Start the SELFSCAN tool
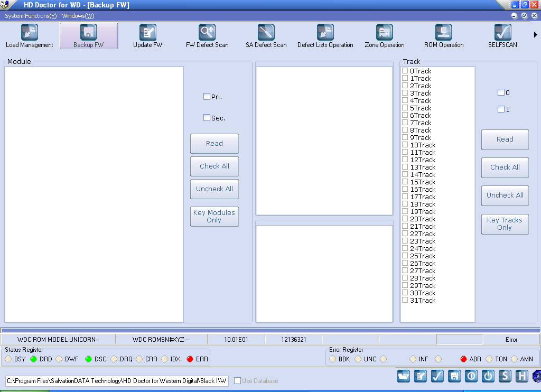The image size is (541, 392). pos(503,36)
